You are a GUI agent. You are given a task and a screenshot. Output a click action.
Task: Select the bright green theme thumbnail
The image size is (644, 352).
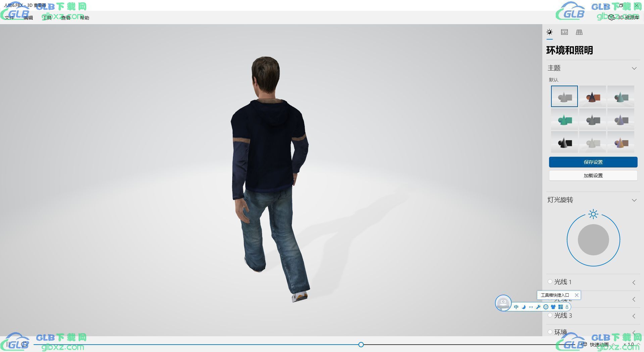point(564,119)
